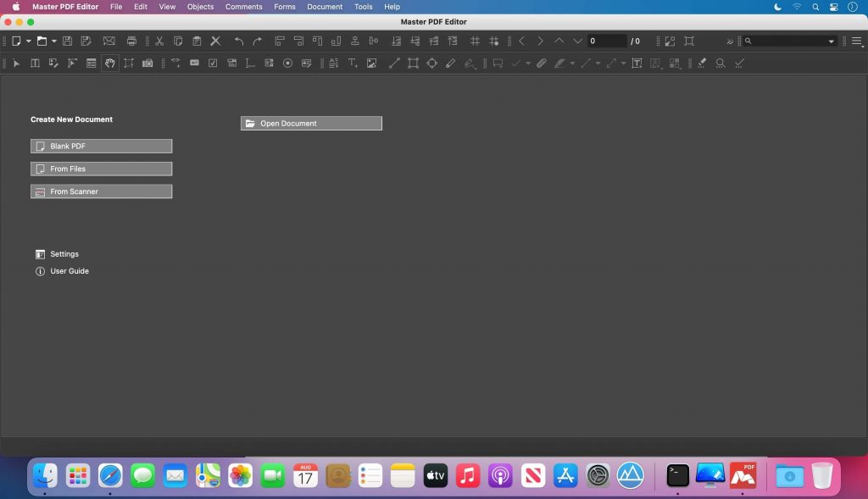The height and width of the screenshot is (499, 868).
Task: Open the Document menu
Action: click(324, 7)
